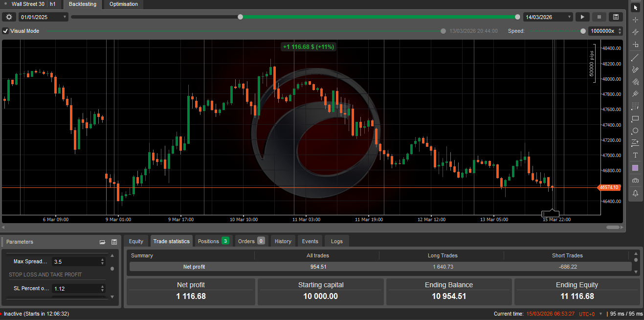The image size is (644, 320).
Task: Switch to the Optimisation tab
Action: point(123,4)
